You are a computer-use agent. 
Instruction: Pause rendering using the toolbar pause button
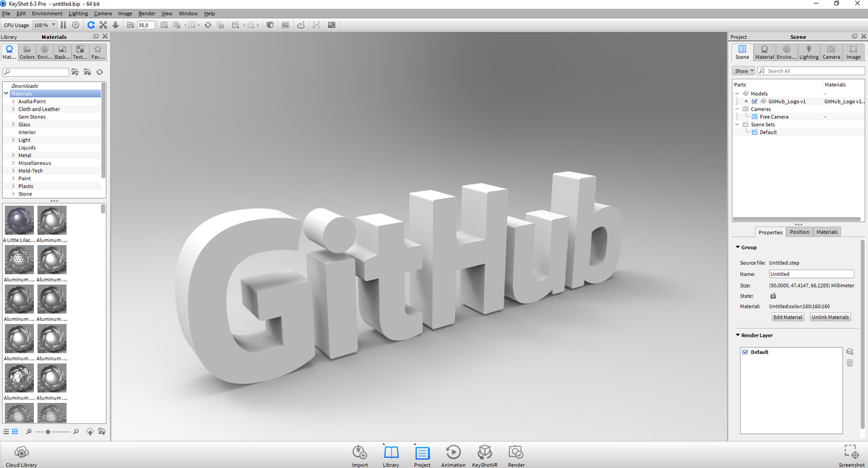tap(62, 24)
